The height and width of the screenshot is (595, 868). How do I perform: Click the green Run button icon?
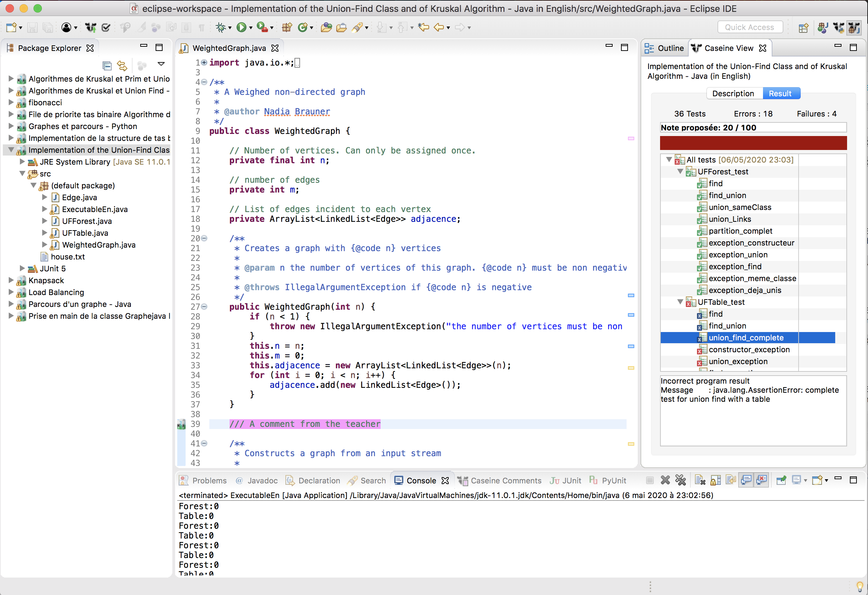[242, 27]
